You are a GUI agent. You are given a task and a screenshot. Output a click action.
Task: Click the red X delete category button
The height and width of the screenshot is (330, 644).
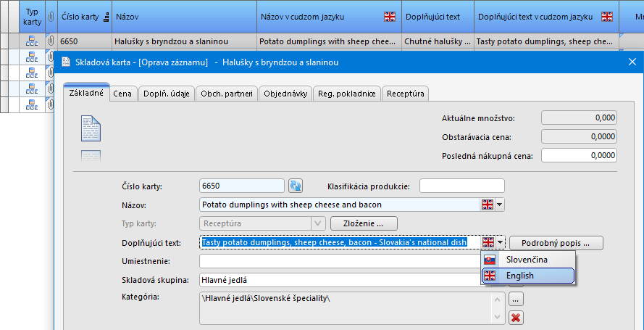(516, 318)
